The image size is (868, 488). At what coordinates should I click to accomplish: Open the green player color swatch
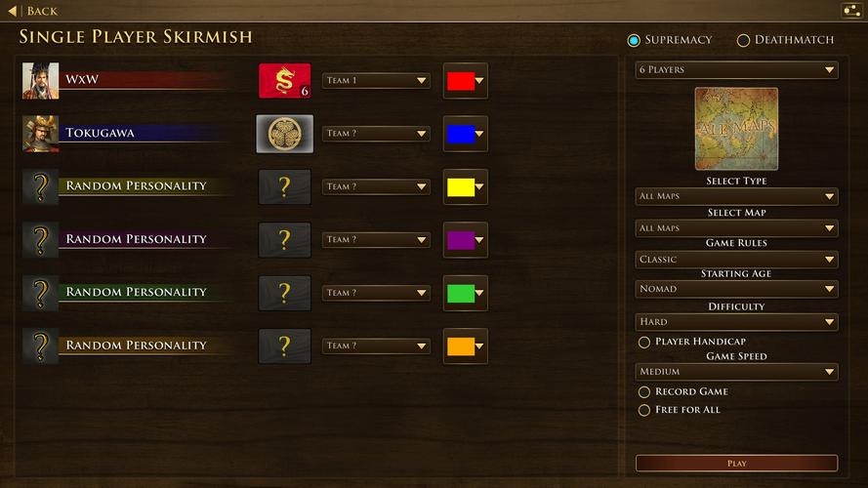[465, 293]
